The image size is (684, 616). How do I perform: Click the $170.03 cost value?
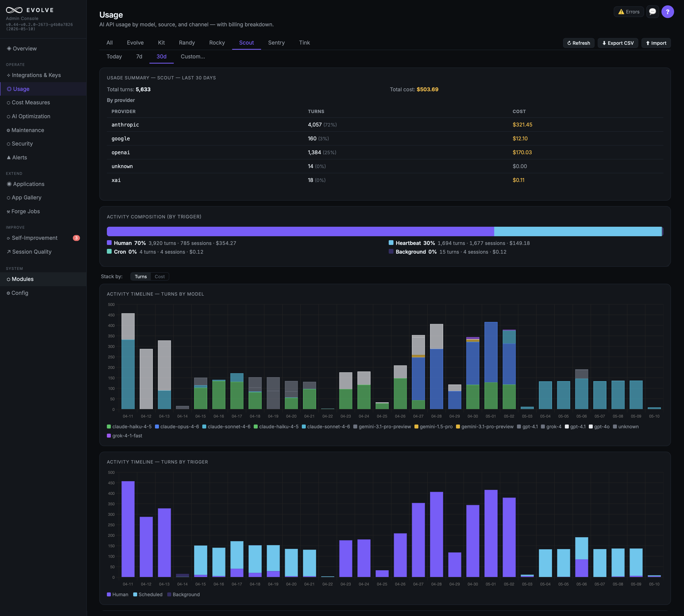(x=522, y=152)
